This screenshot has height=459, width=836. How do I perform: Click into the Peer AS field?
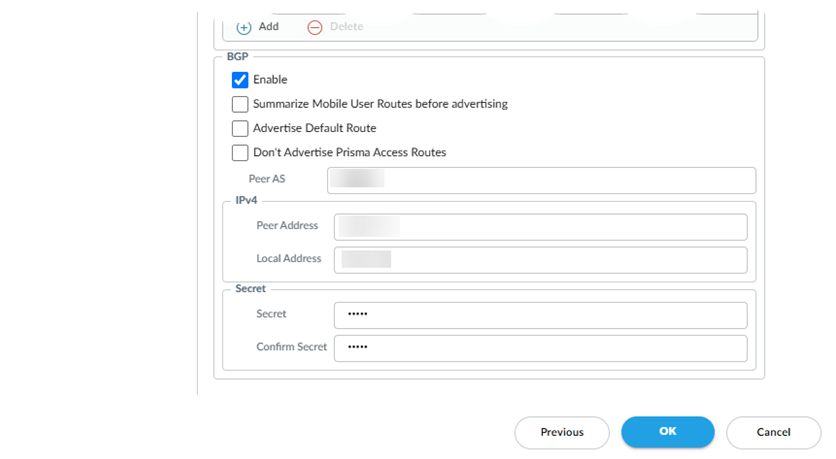click(541, 180)
